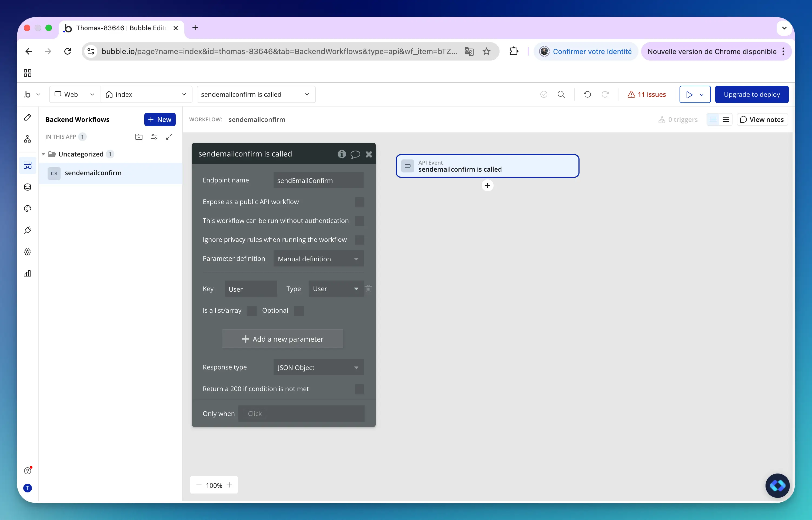Open the Design tab pencil icon
812x520 pixels.
point(28,117)
